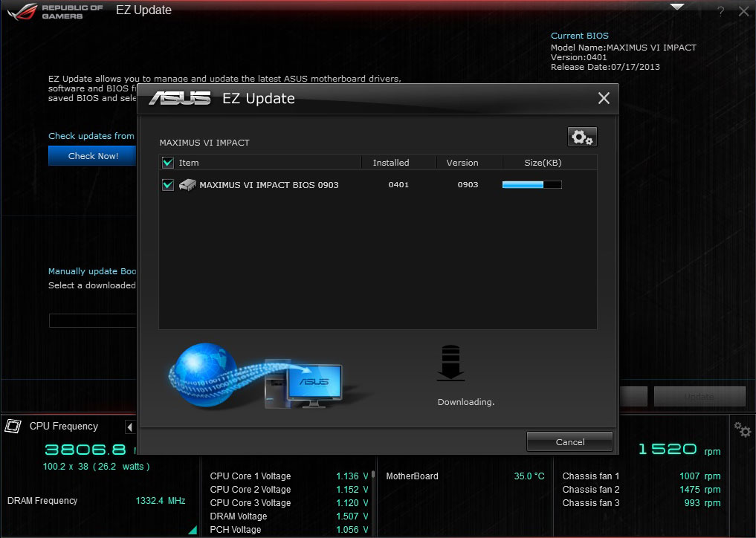Close the main ROG window

[x=744, y=12]
